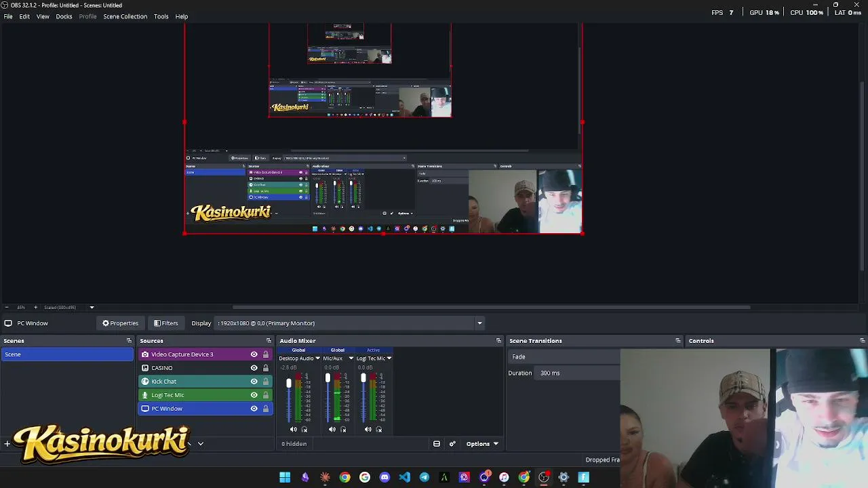The image size is (868, 488).
Task: Open the Fade transition dropdown
Action: pyautogui.click(x=564, y=357)
